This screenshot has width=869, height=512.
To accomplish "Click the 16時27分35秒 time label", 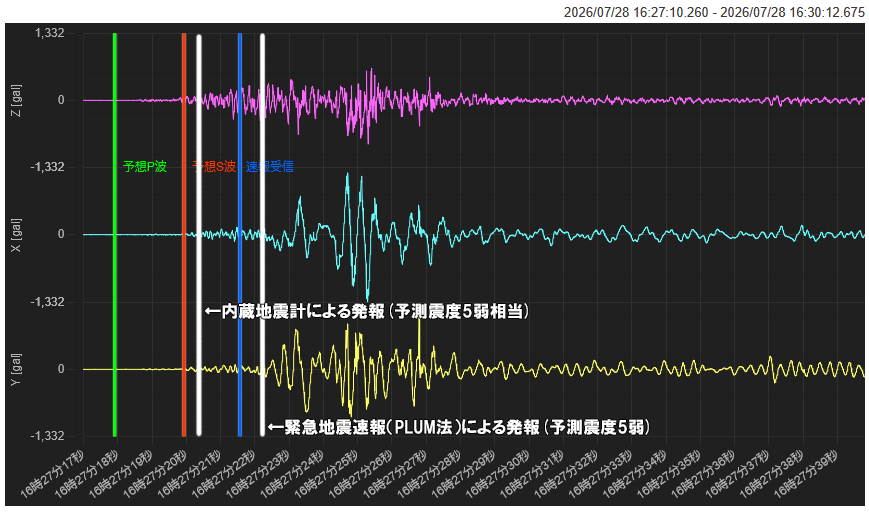I will [668, 473].
